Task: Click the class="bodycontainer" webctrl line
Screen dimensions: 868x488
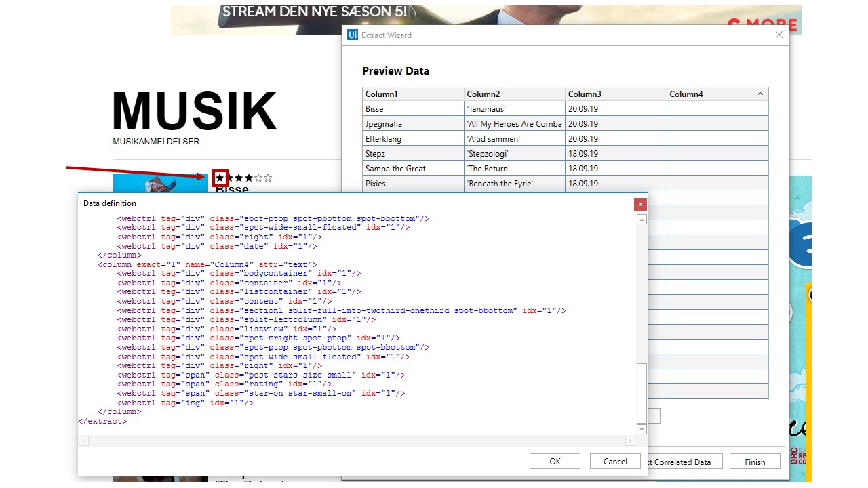Action: [x=239, y=274]
